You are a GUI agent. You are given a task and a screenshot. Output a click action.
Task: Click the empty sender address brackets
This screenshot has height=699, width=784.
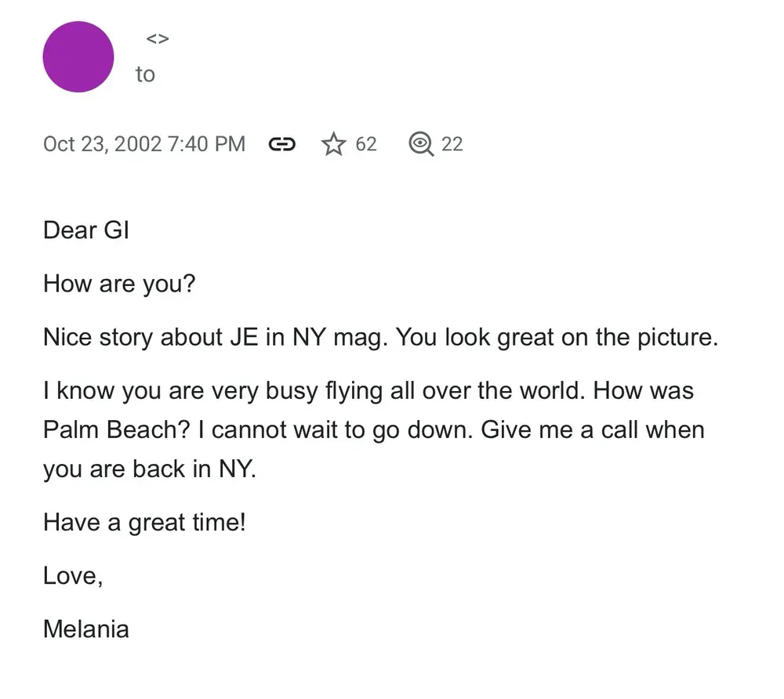click(x=158, y=38)
